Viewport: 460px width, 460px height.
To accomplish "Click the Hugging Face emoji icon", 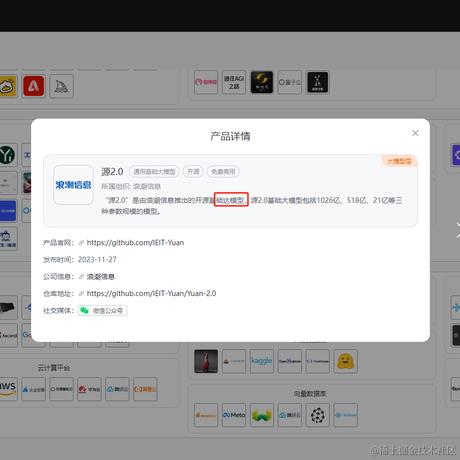I will [x=345, y=361].
